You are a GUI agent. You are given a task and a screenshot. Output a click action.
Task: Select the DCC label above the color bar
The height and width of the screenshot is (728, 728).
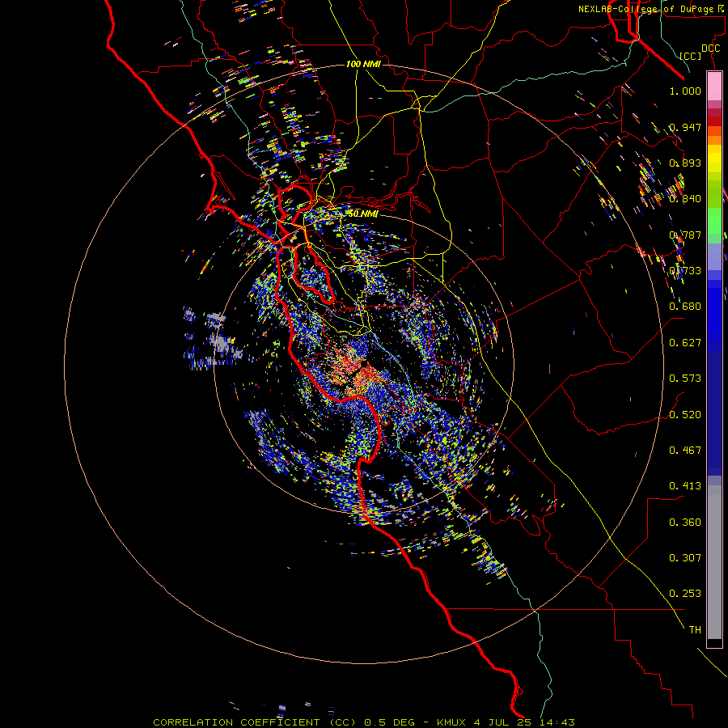pyautogui.click(x=710, y=49)
